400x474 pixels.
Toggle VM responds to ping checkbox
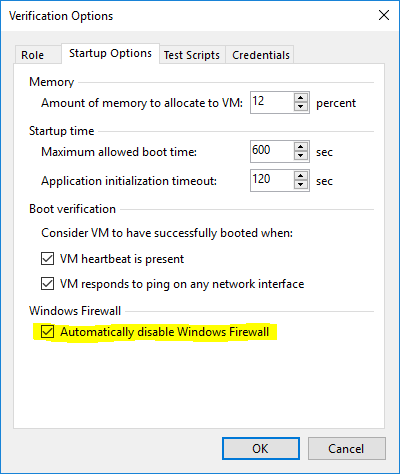47,284
